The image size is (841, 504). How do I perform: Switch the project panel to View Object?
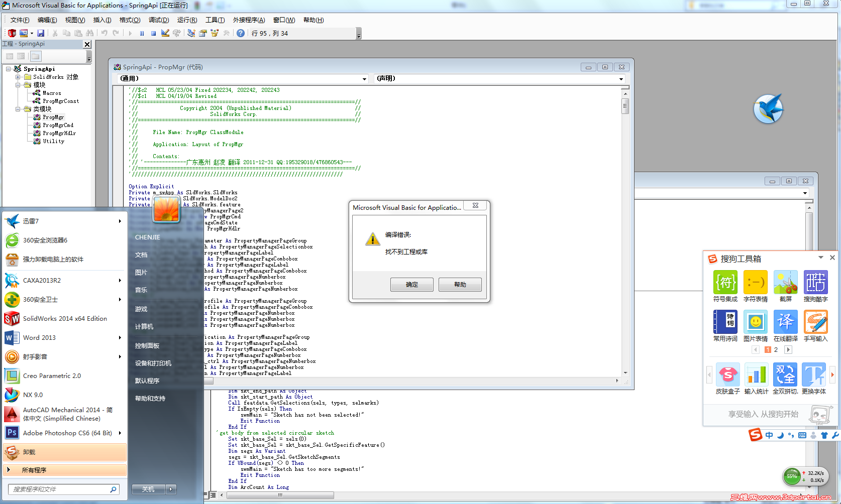point(21,56)
